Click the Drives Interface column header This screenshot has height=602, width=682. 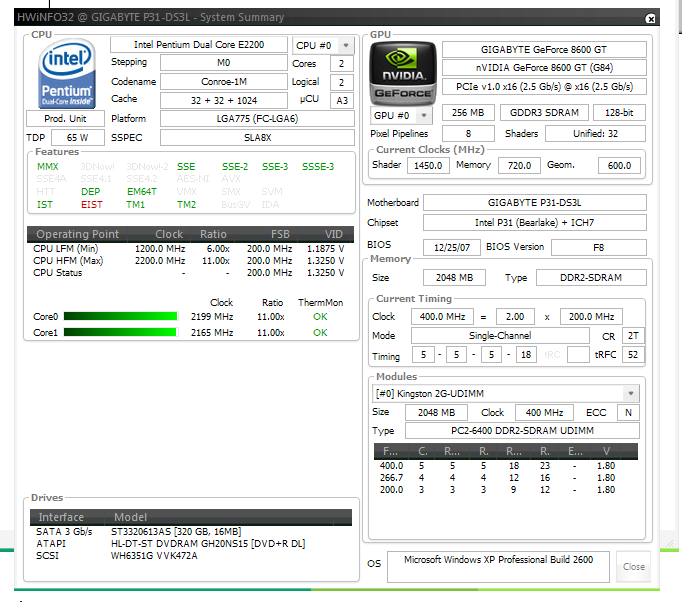coord(67,517)
